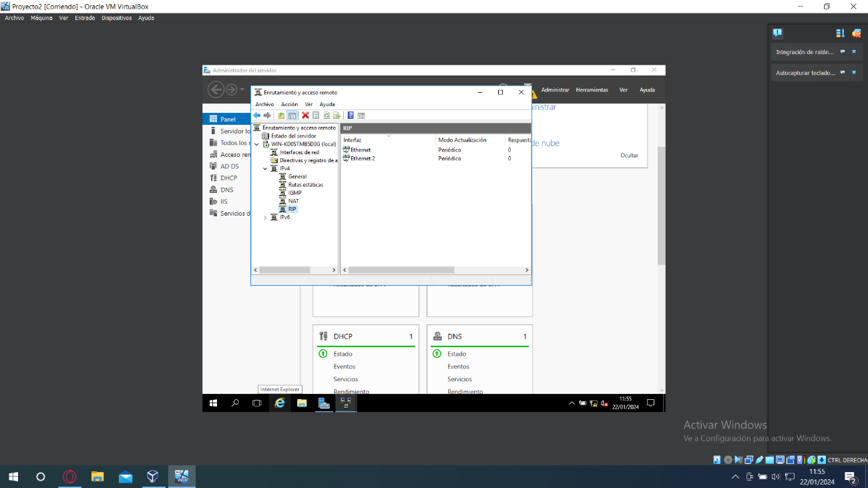
Task: Open the Ver menu in Enrutamiento window
Action: pyautogui.click(x=308, y=104)
